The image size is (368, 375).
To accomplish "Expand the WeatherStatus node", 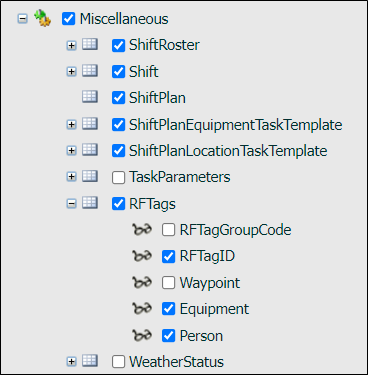I will point(71,362).
